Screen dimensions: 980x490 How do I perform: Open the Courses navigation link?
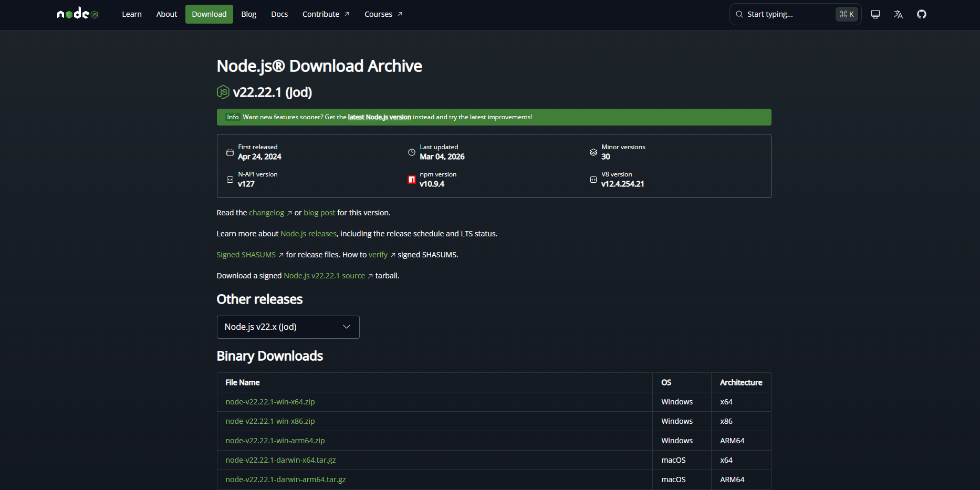click(383, 14)
